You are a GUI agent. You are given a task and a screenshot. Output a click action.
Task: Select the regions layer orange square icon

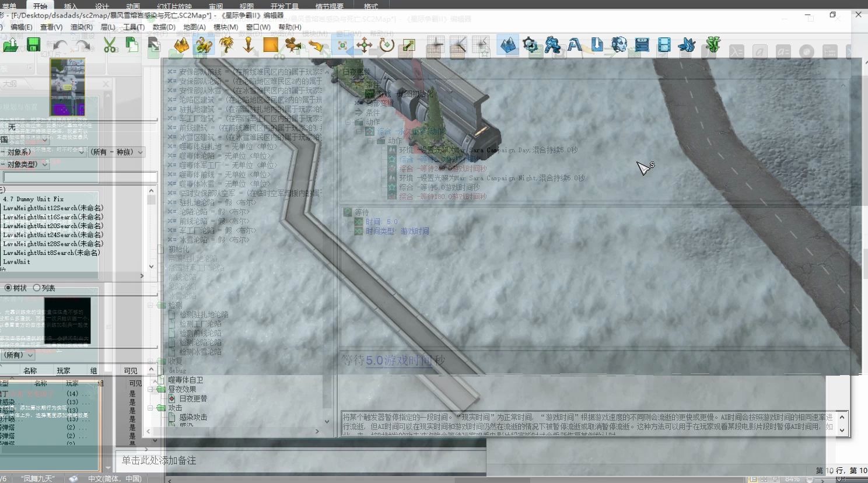(271, 45)
